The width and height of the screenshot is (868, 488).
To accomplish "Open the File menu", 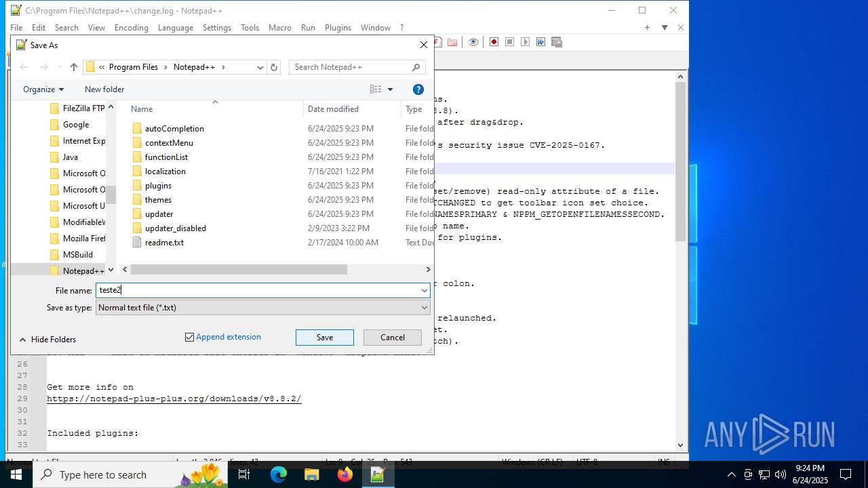I will [16, 28].
